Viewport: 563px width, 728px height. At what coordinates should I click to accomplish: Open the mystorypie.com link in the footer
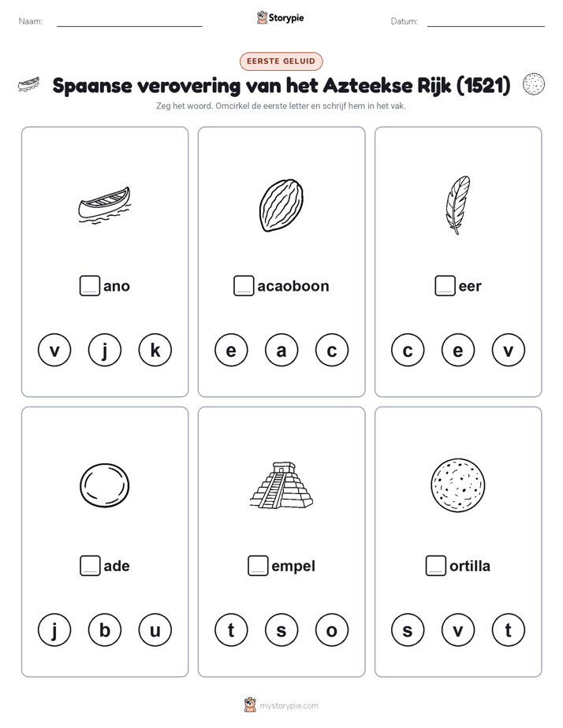click(289, 706)
